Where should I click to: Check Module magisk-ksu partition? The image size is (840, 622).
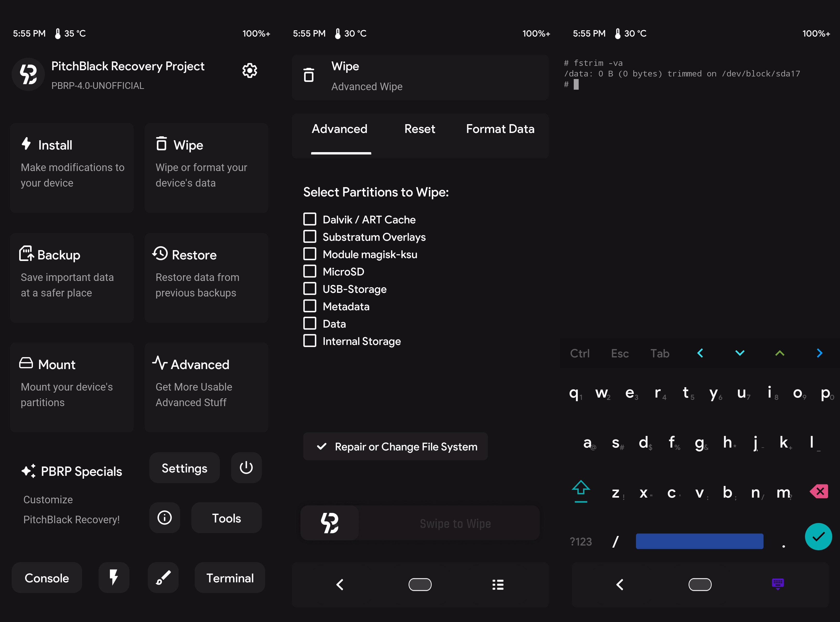point(310,254)
